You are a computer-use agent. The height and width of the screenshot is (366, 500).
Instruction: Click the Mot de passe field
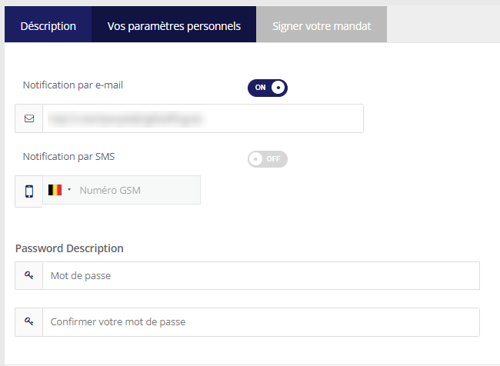point(261,275)
